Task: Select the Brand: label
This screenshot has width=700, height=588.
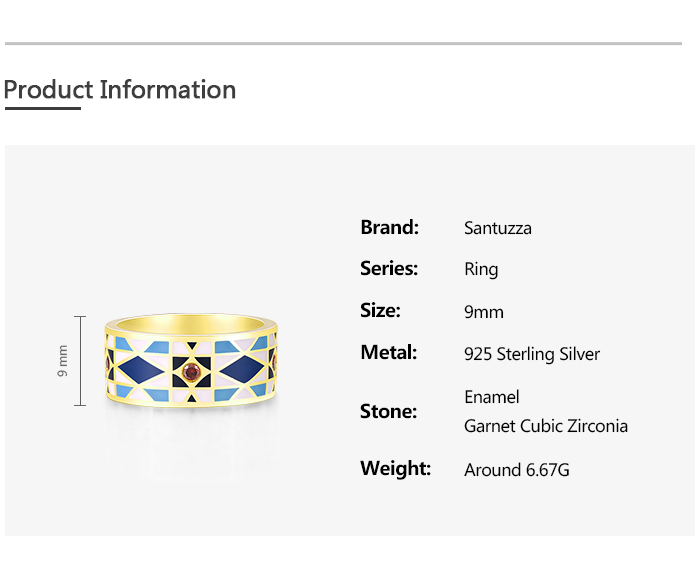Action: (x=389, y=227)
